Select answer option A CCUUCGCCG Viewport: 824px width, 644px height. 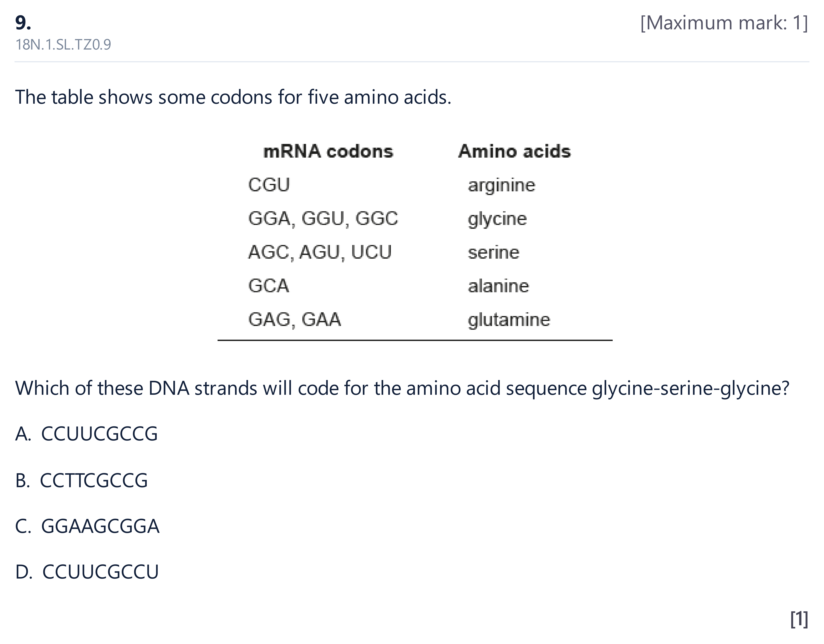click(x=86, y=434)
